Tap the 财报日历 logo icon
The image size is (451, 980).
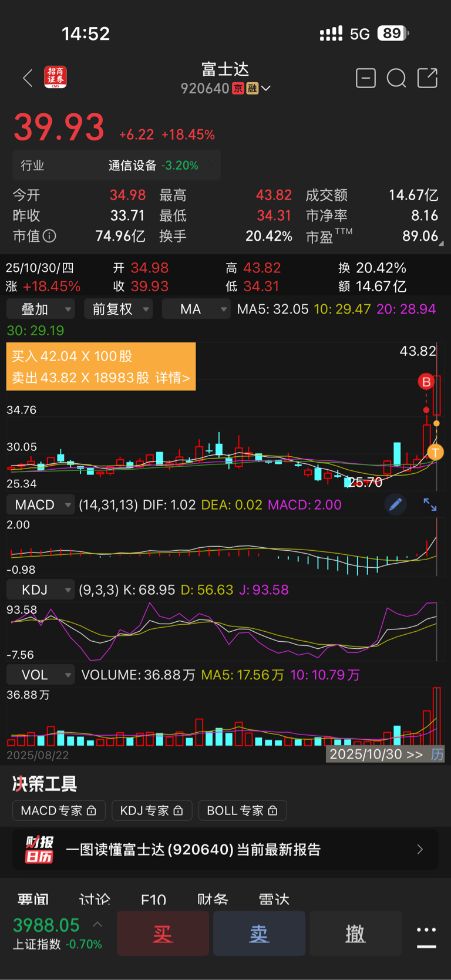(x=39, y=850)
